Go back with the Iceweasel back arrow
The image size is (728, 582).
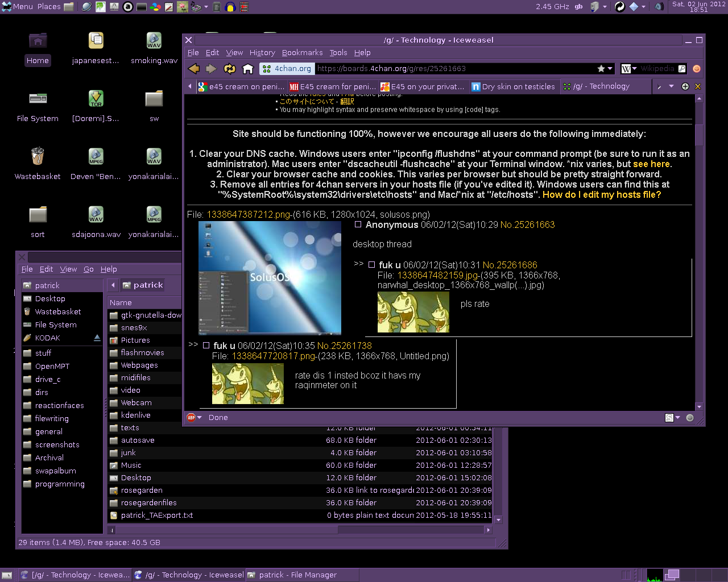tap(194, 69)
